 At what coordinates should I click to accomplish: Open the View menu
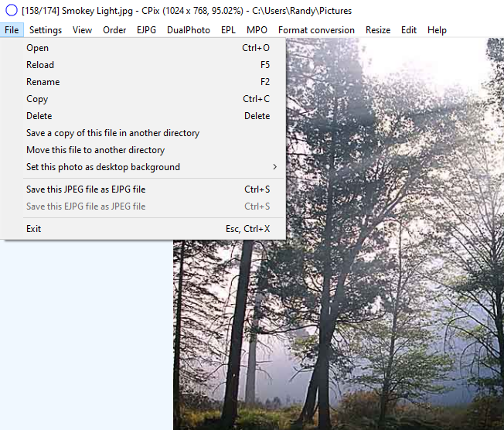pyautogui.click(x=82, y=30)
